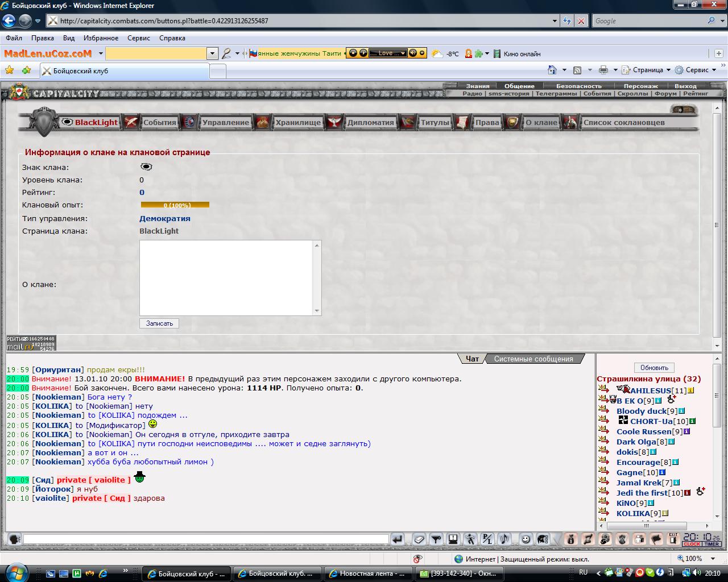Viewport: 728px width, 582px height.
Task: Click the Выход button
Action: click(685, 86)
